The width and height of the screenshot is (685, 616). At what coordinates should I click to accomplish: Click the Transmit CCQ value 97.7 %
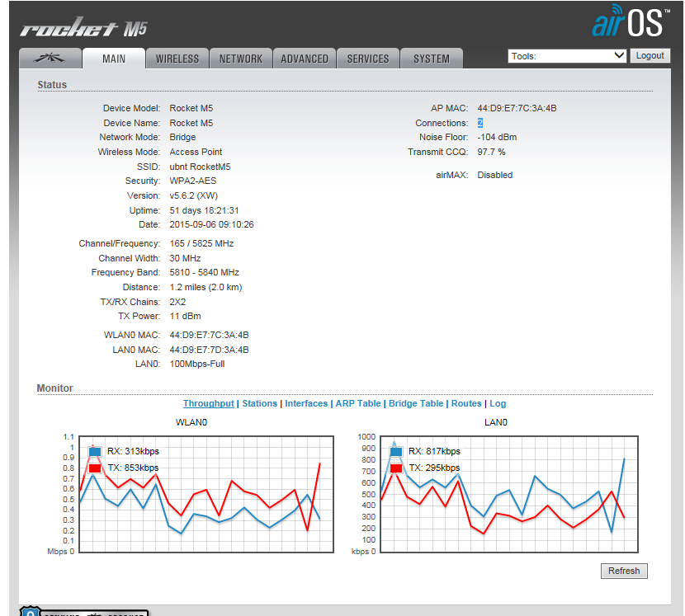[x=491, y=152]
